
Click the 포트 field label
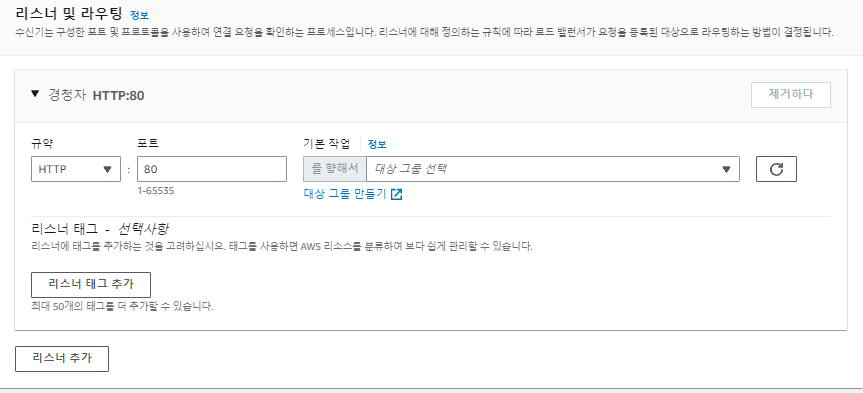[148, 144]
